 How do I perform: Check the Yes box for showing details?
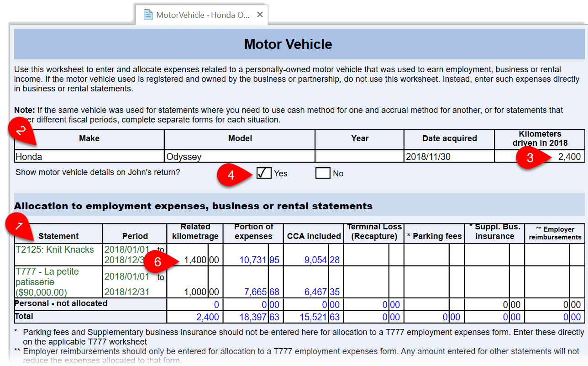coord(264,173)
